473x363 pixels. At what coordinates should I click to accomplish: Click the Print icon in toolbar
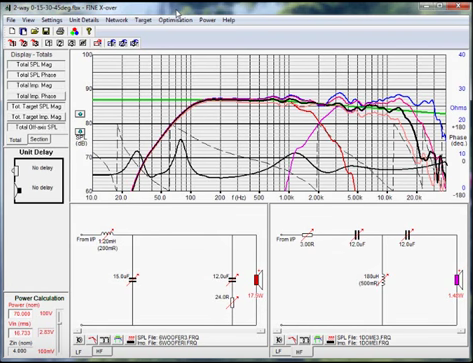(x=60, y=31)
